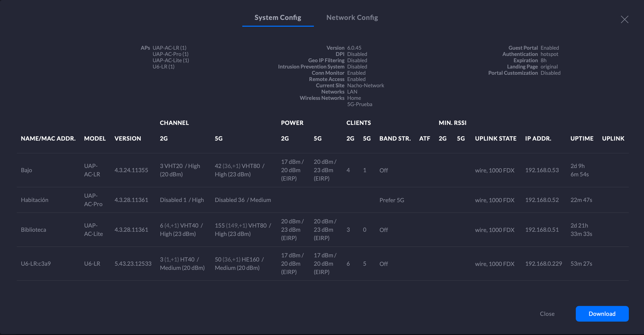Click the UAP-AC-Lite model cell in table
644x335 pixels.
point(93,230)
